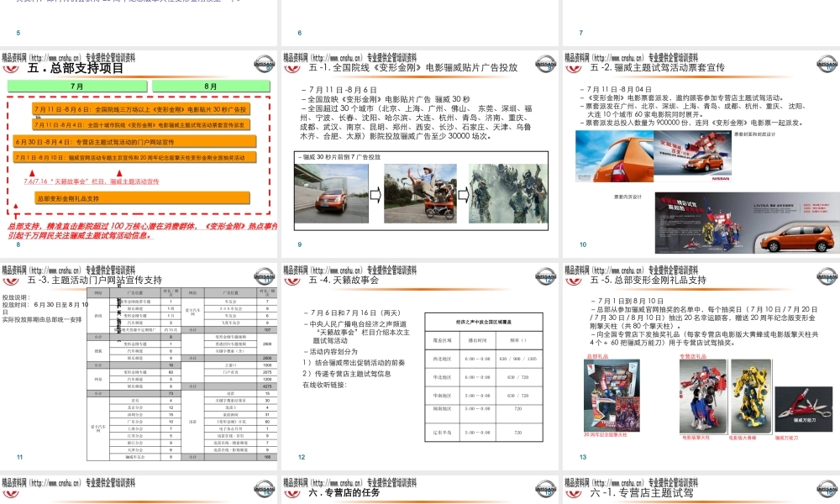Image resolution: width=840 pixels, height=504 pixels.
Task: Click the Transformers soldiers photo in slide 9
Action: tap(508, 193)
